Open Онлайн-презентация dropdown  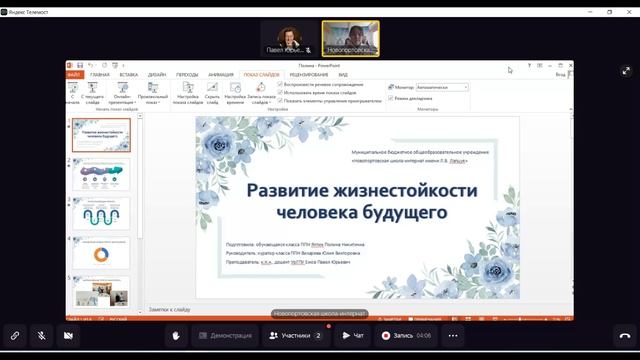pyautogui.click(x=122, y=93)
